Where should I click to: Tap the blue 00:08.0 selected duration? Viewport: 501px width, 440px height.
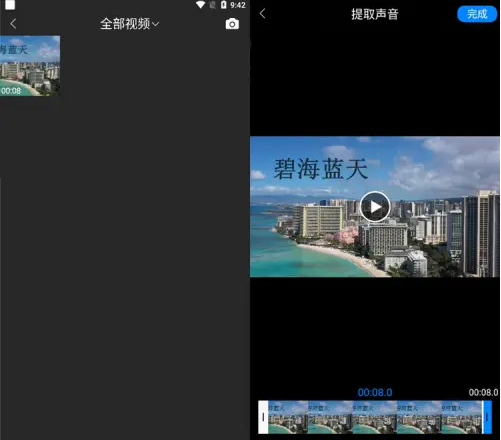(x=375, y=392)
